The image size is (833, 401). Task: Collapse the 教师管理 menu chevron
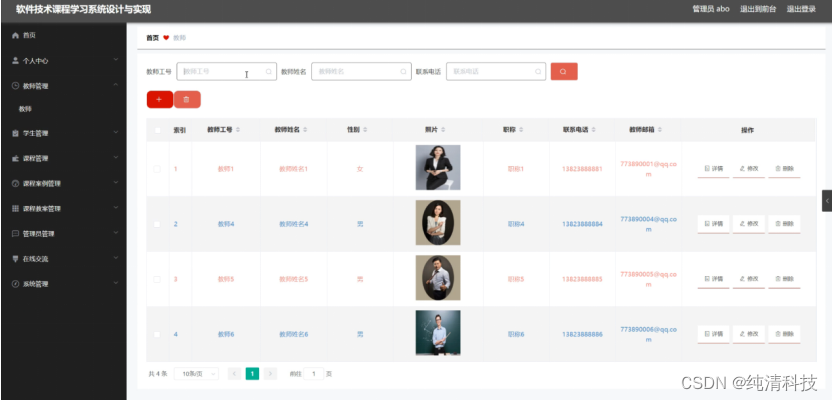click(116, 85)
